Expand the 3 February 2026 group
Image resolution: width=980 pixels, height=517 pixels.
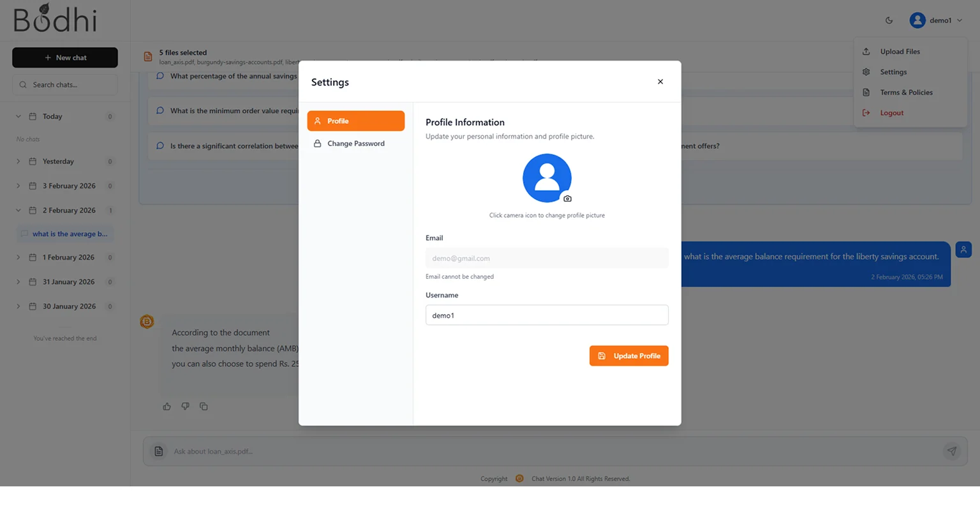coord(18,186)
